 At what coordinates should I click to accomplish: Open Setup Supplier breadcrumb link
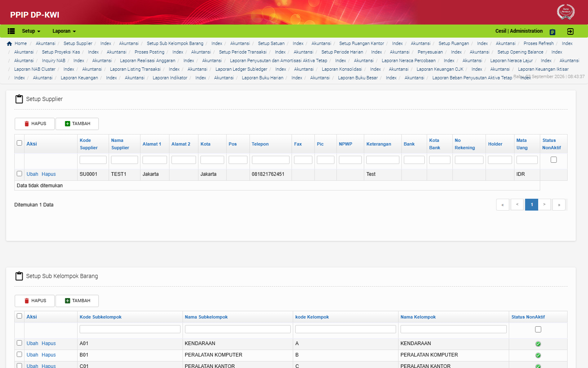78,43
